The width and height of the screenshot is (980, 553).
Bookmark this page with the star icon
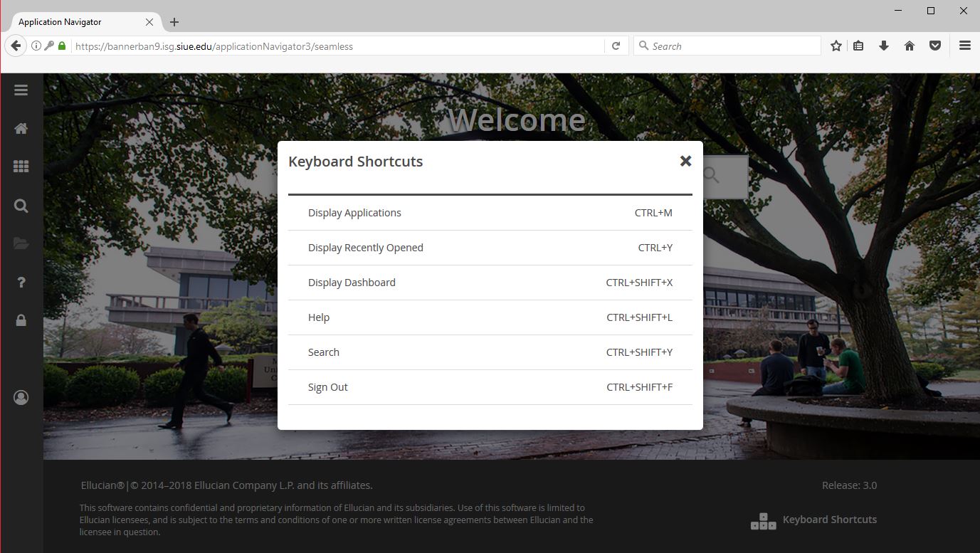pos(836,46)
